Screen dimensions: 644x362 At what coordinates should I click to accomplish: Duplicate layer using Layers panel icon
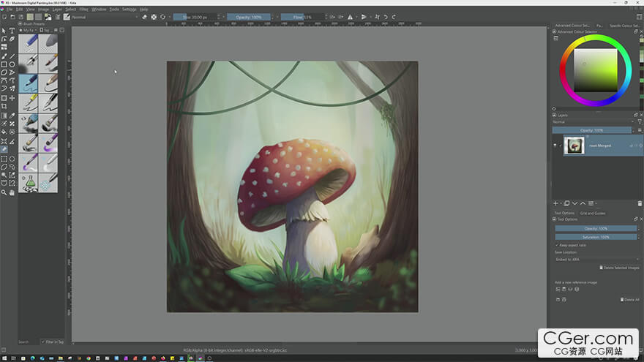(x=566, y=203)
